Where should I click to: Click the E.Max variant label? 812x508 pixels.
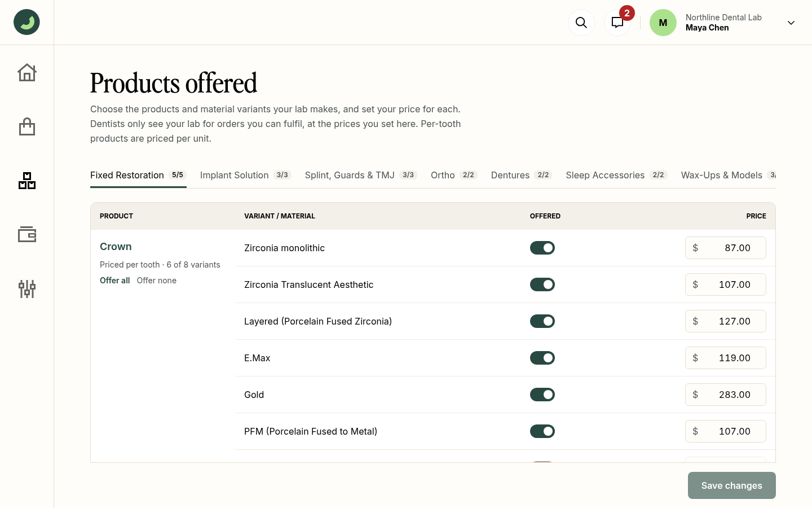point(257,358)
